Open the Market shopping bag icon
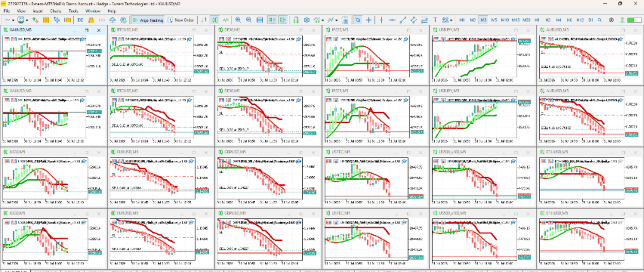Viewport: 644px width, 272px height. [x=91, y=20]
